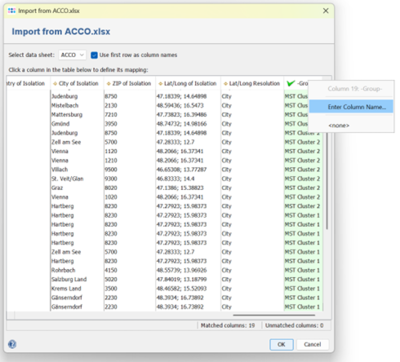Click the Select data sheet label
Screen dimensions: 400x362
click(x=31, y=55)
